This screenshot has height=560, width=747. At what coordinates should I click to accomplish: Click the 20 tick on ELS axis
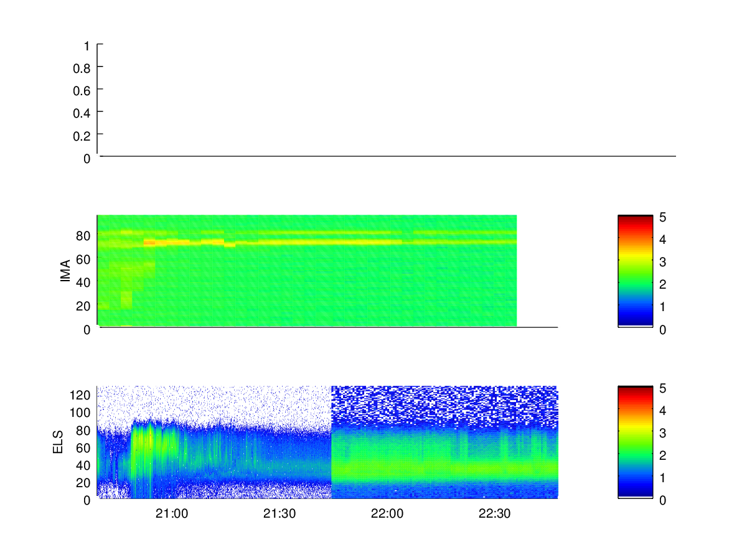(x=84, y=482)
